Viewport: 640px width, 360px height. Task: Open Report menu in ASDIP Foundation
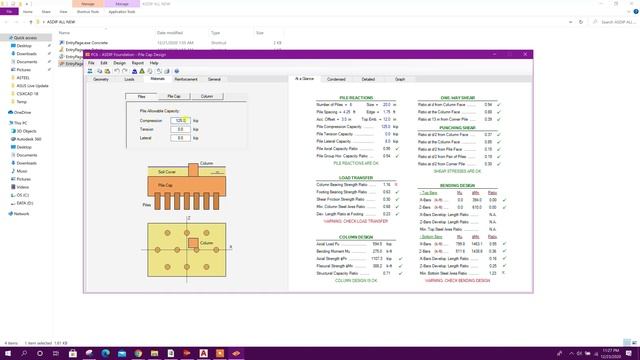point(138,63)
